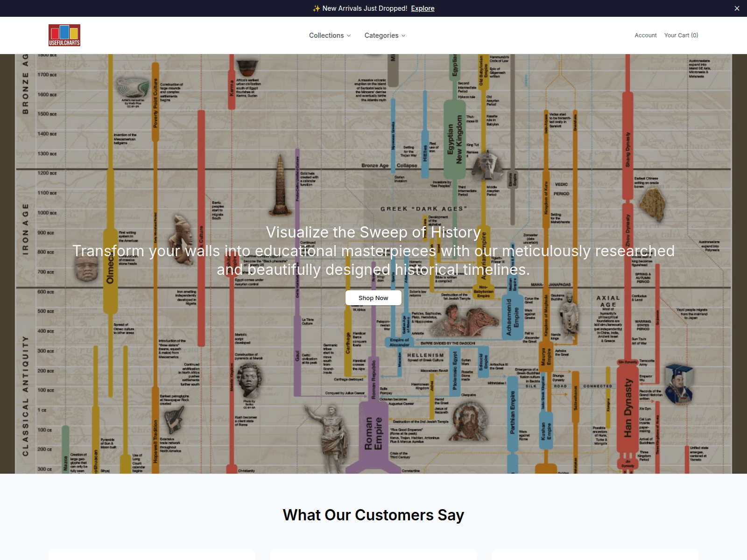Click the Visualize the Sweep of History heading

(x=373, y=232)
